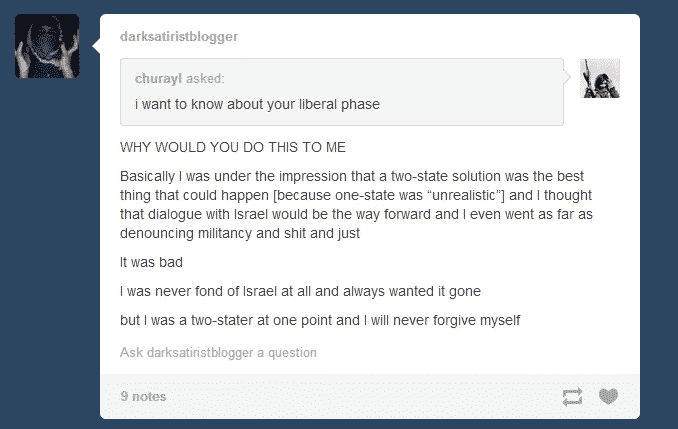Image resolution: width=678 pixels, height=429 pixels.
Task: Click the question text 'i want to know about your liberal phase'
Action: [257, 104]
